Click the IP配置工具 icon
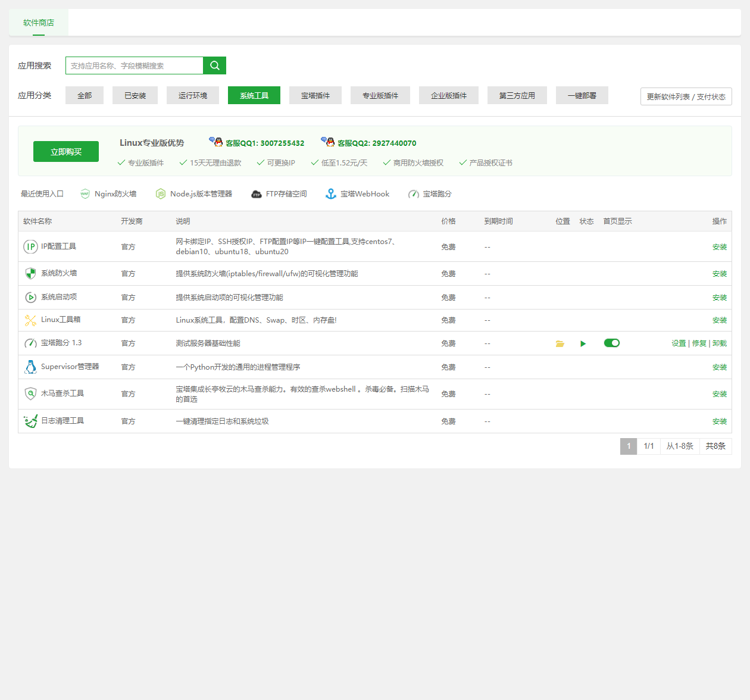Viewport: 750px width, 700px height. [30, 246]
